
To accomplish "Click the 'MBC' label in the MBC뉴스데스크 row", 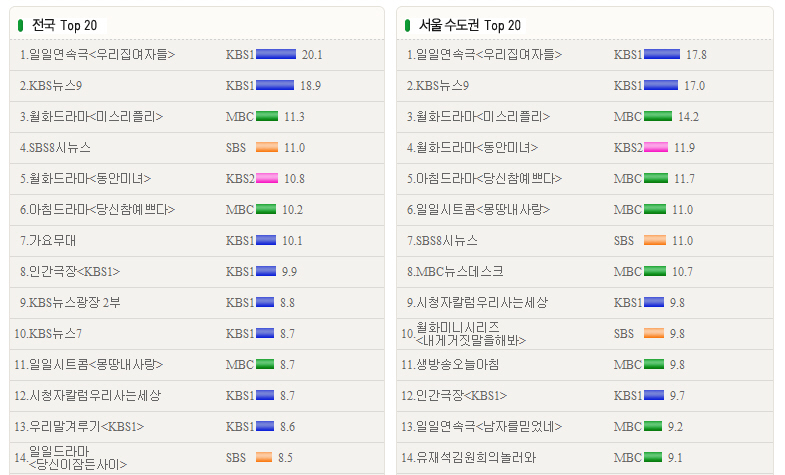I will (x=628, y=272).
